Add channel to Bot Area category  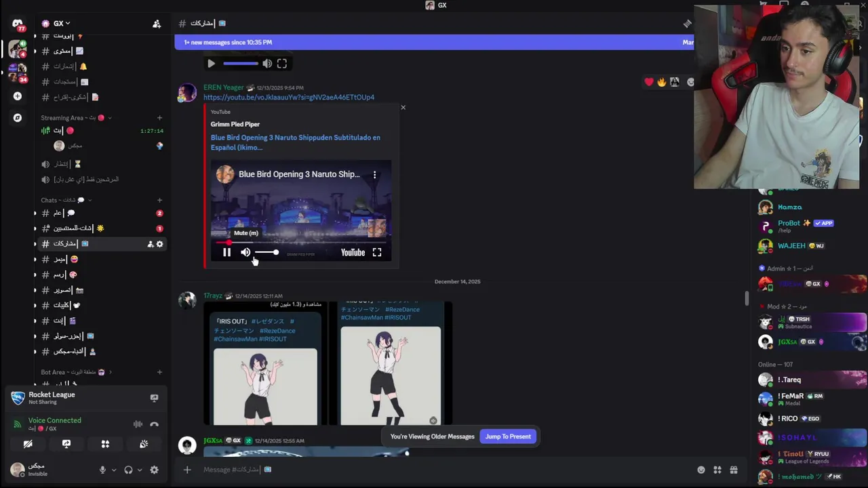coord(159,372)
